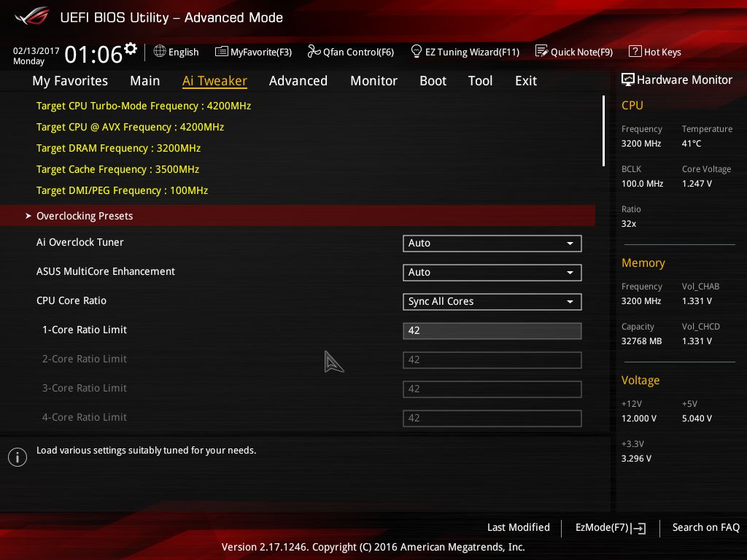This screenshot has height=560, width=747.
Task: Click the ASUS MultiCore Enhancement label
Action: click(x=106, y=271)
